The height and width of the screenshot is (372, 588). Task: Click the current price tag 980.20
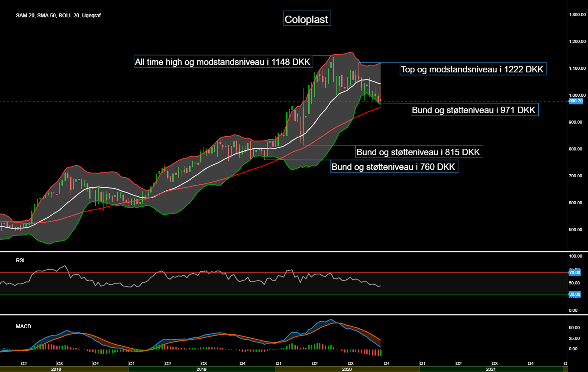(x=575, y=101)
